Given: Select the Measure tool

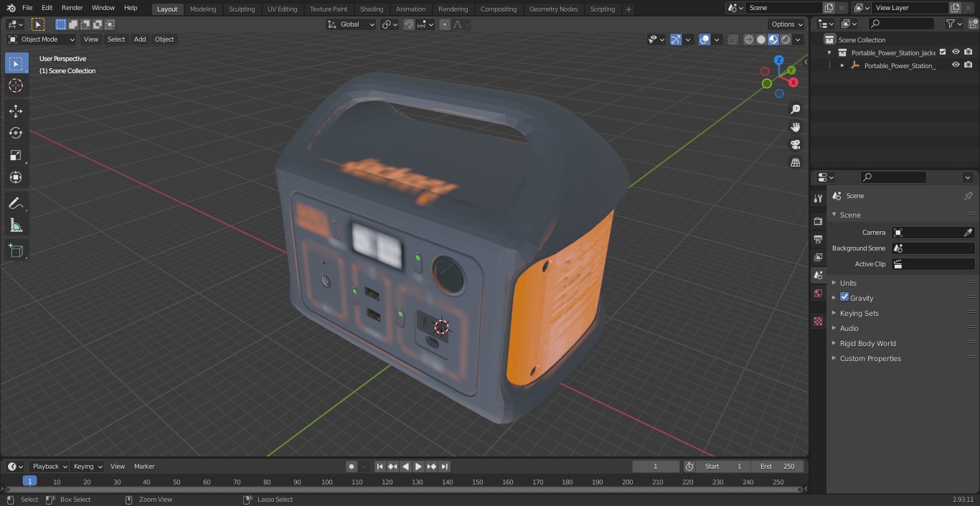Looking at the screenshot, I should [x=16, y=226].
